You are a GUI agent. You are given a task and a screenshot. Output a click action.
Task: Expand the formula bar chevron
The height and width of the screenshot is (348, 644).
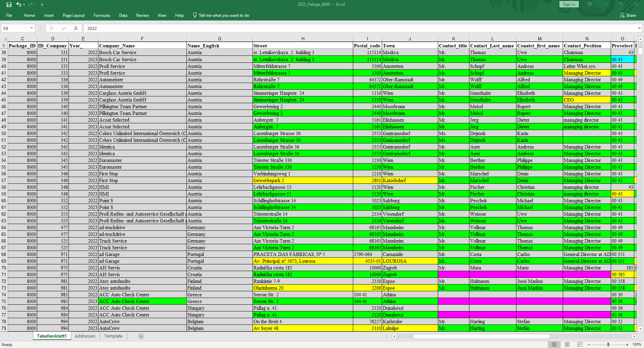click(x=639, y=28)
